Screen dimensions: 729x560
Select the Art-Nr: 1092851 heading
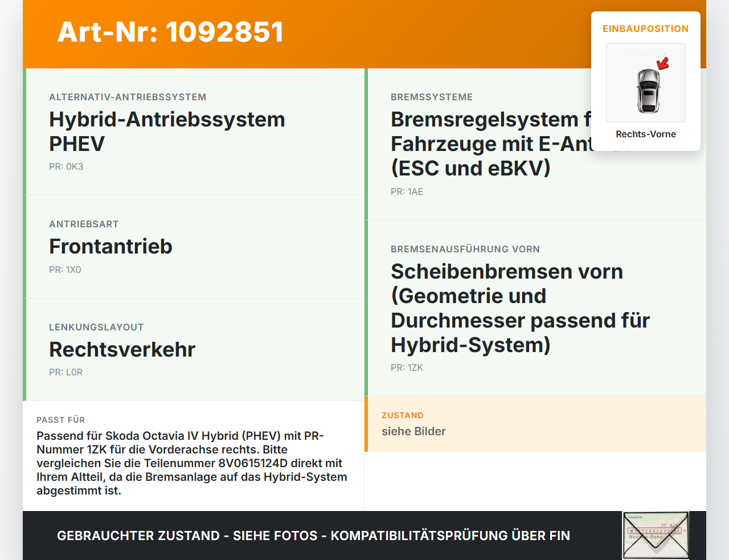[x=170, y=32]
